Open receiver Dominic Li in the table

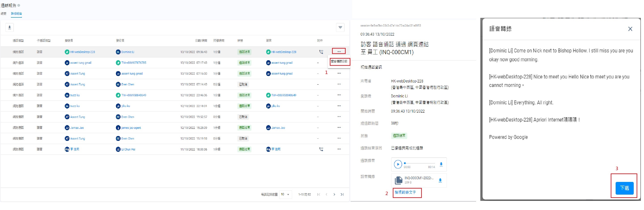point(128,52)
